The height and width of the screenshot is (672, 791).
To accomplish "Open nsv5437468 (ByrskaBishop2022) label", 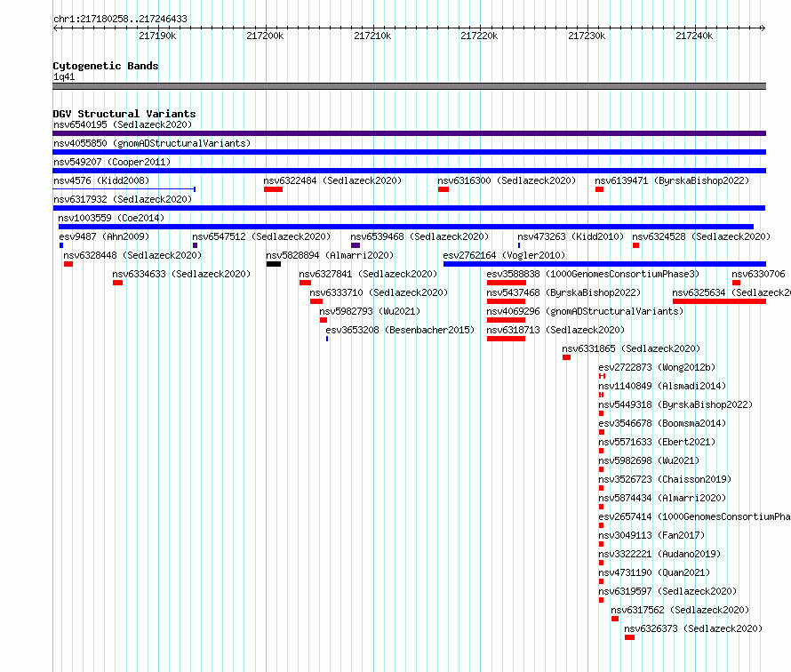I will (563, 292).
